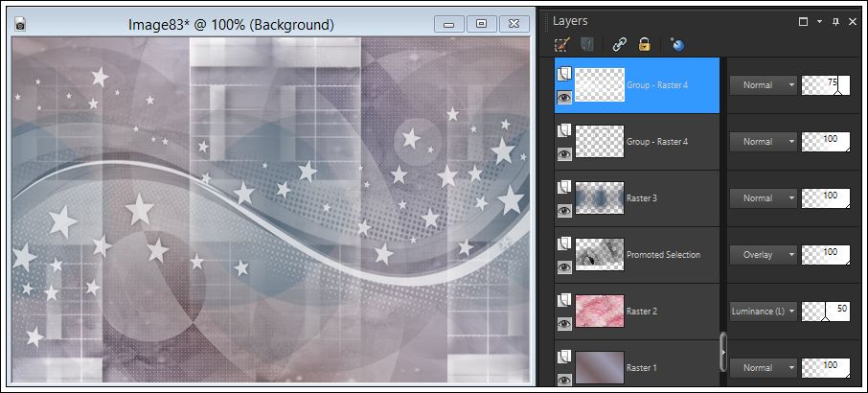
Task: Toggle visibility of Raster 1 layer
Action: 564,380
